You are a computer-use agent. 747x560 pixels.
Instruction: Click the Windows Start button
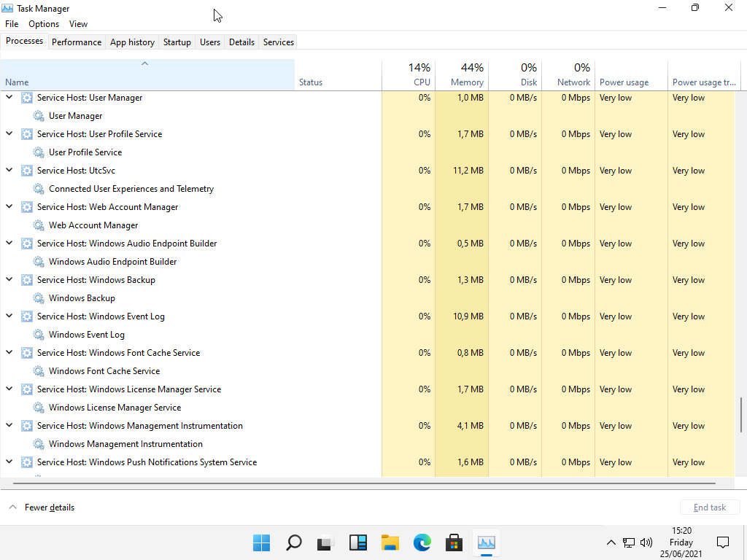[262, 542]
